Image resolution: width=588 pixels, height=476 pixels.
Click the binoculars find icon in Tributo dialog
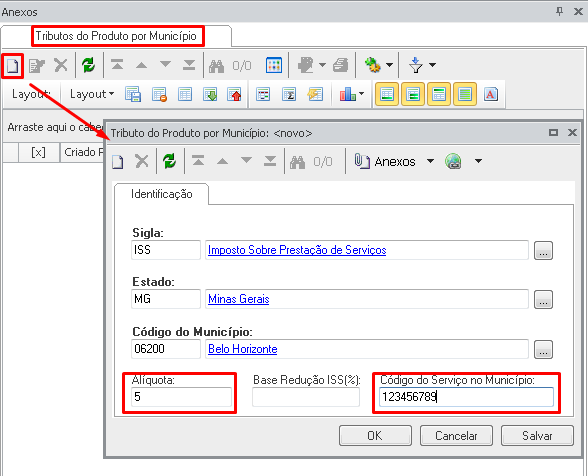pos(297,162)
